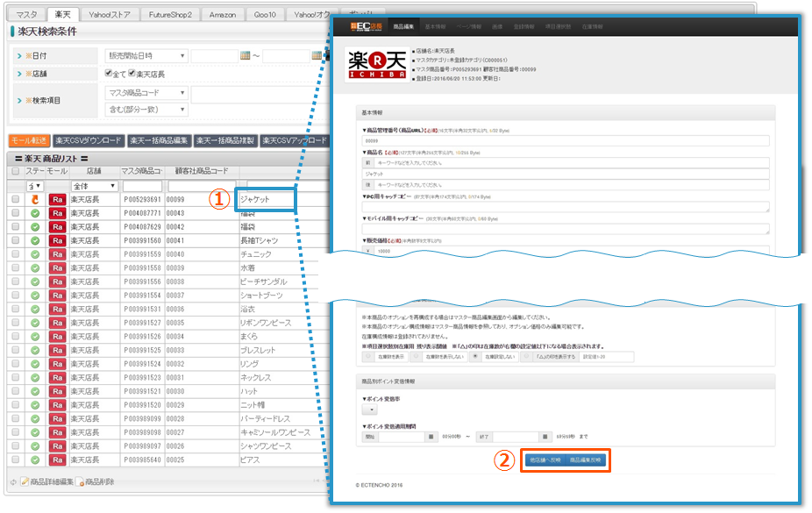
Task: Expand the 店舗 search condition row
Action: [x=19, y=74]
